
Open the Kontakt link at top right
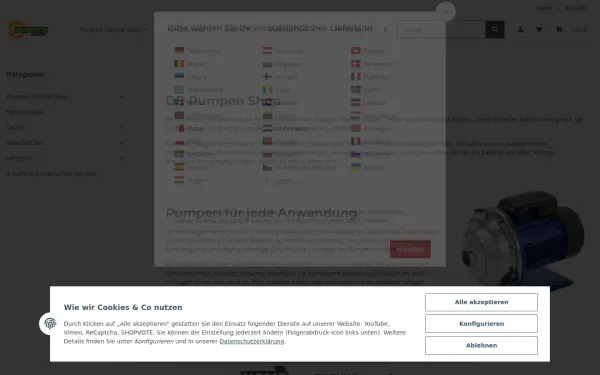[576, 8]
